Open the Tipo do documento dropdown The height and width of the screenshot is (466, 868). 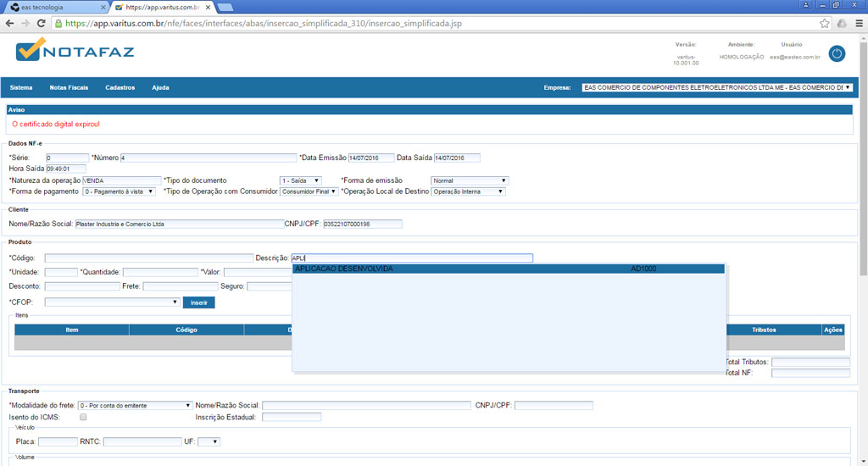(x=301, y=180)
